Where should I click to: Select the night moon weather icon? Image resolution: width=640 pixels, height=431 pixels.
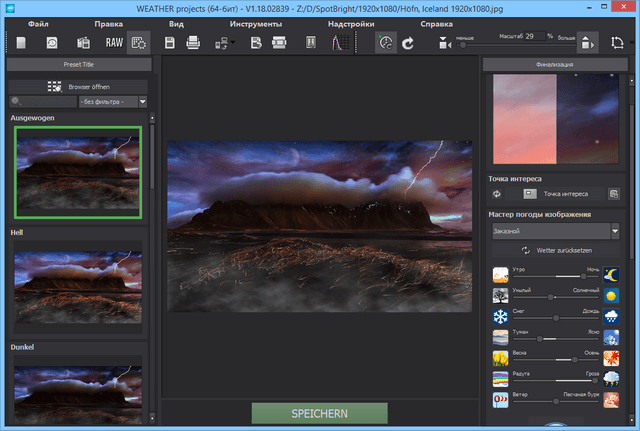[x=611, y=274]
